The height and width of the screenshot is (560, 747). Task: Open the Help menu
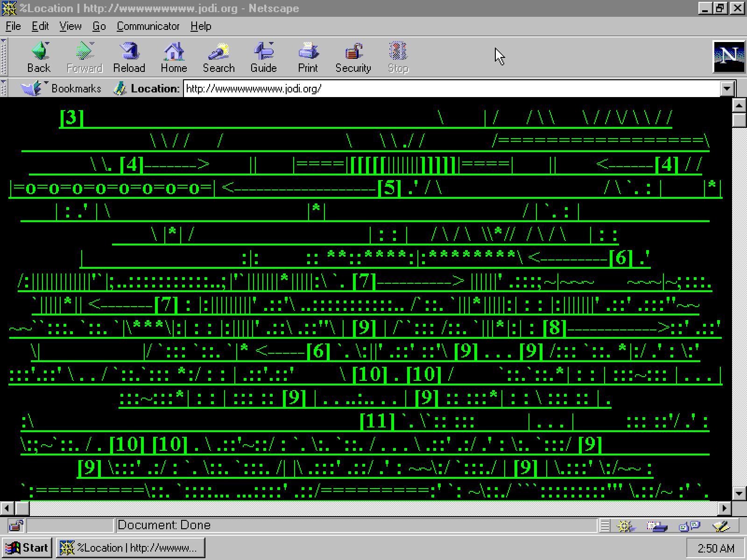pyautogui.click(x=201, y=27)
